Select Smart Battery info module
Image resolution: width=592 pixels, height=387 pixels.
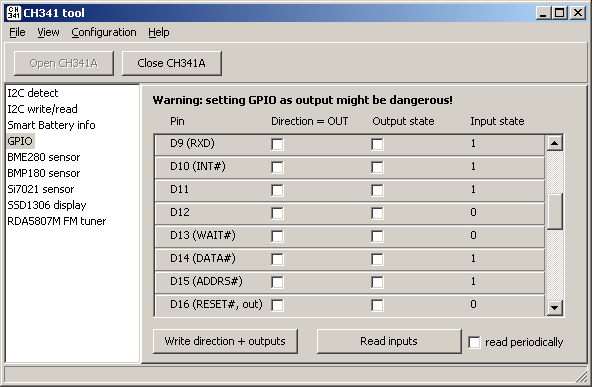51,125
